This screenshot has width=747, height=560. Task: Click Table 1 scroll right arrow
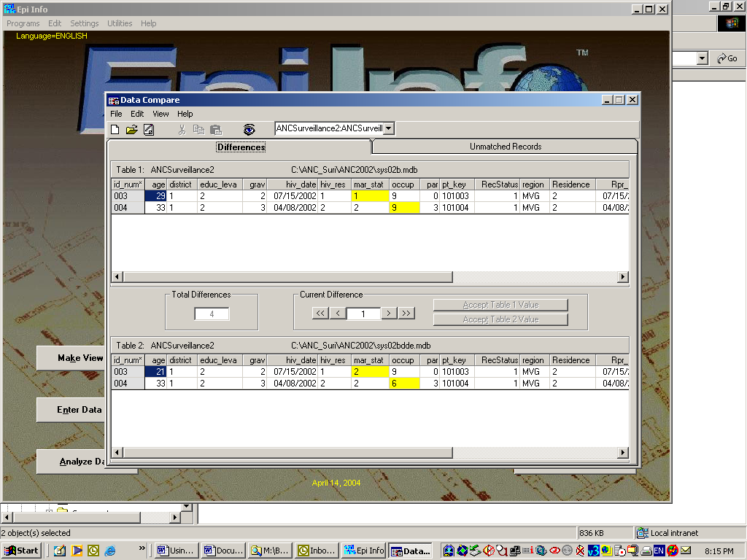coord(623,276)
